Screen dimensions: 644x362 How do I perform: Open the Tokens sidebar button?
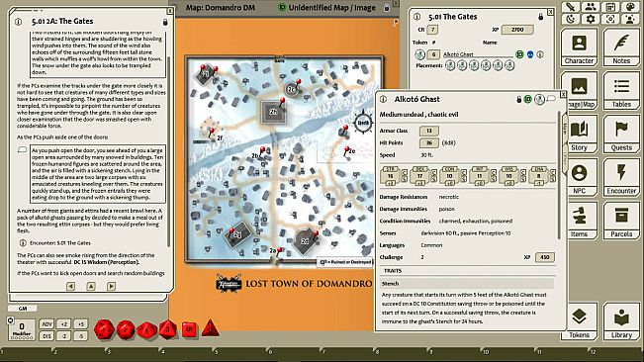click(x=579, y=321)
